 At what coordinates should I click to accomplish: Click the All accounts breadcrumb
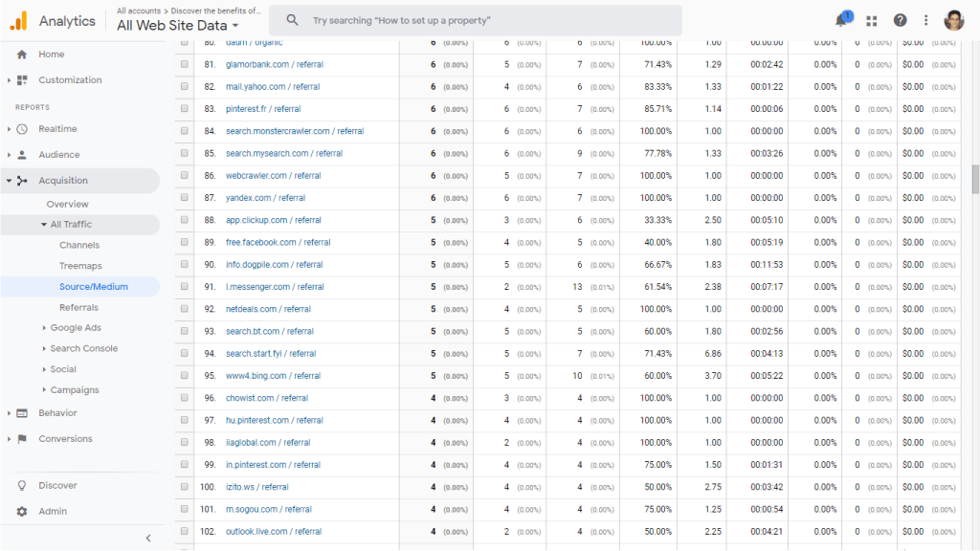coord(139,11)
